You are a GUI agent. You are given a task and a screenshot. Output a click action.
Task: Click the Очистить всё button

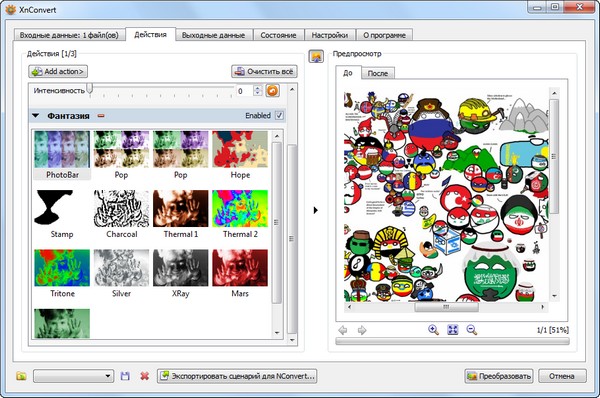point(264,72)
